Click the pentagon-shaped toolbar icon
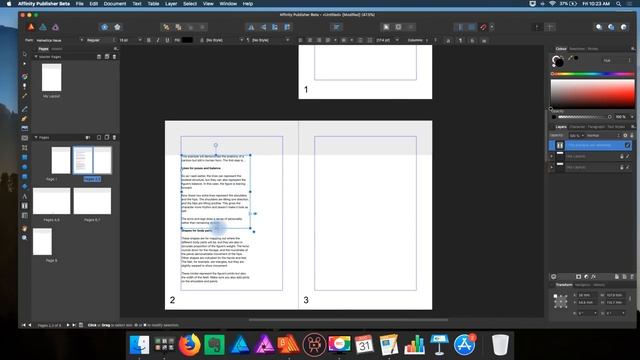The image size is (640, 360). 117,27
